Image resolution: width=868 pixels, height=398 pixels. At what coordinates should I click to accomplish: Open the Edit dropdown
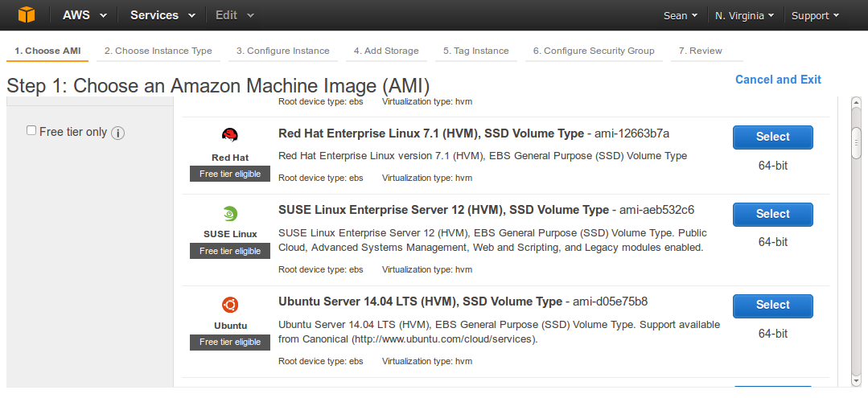[x=235, y=15]
